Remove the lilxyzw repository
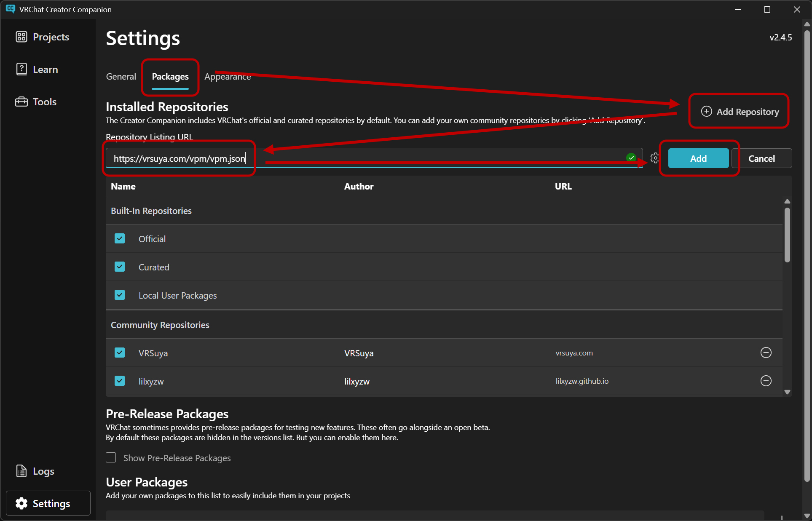Screen dimensions: 812x521 (766, 381)
